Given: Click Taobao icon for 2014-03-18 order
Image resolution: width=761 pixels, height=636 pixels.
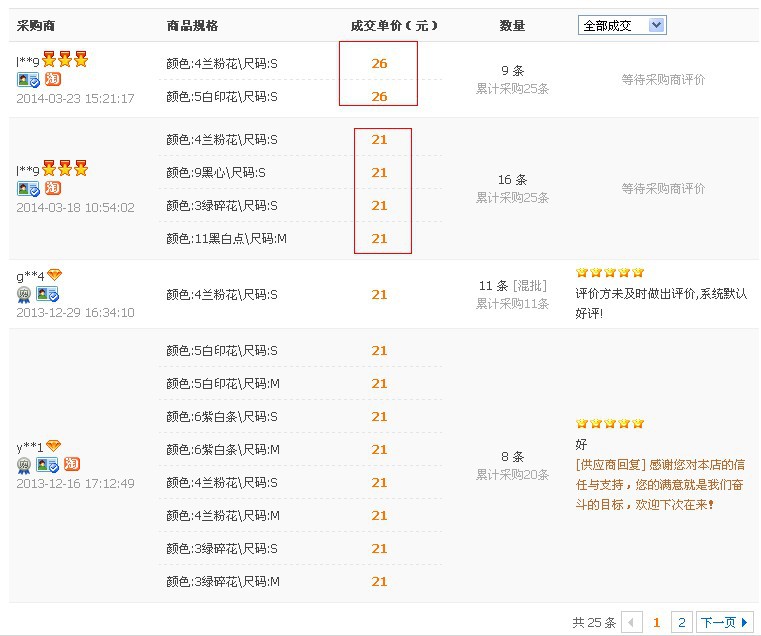Looking at the screenshot, I should tap(53, 188).
